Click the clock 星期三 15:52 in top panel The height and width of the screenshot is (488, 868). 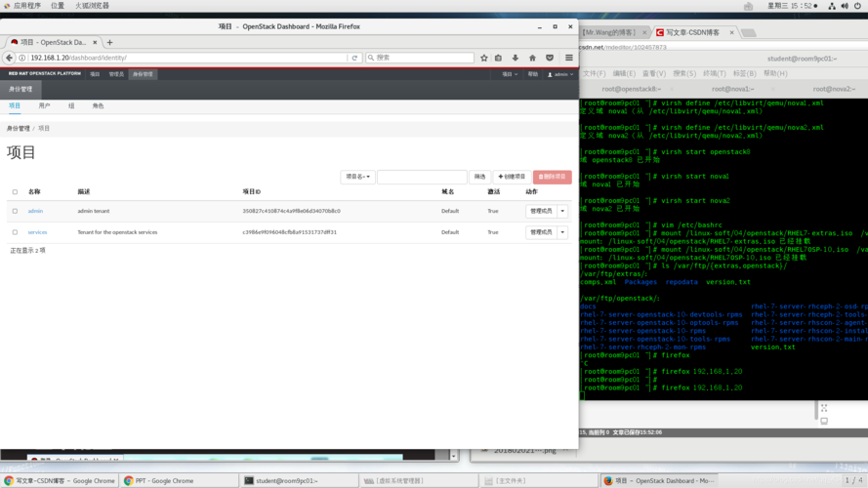click(791, 6)
